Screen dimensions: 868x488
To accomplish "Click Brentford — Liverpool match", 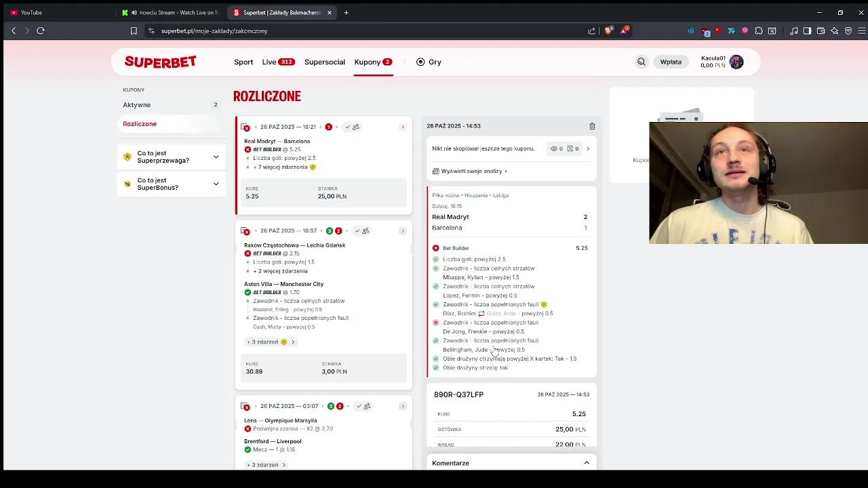I will click(x=273, y=441).
